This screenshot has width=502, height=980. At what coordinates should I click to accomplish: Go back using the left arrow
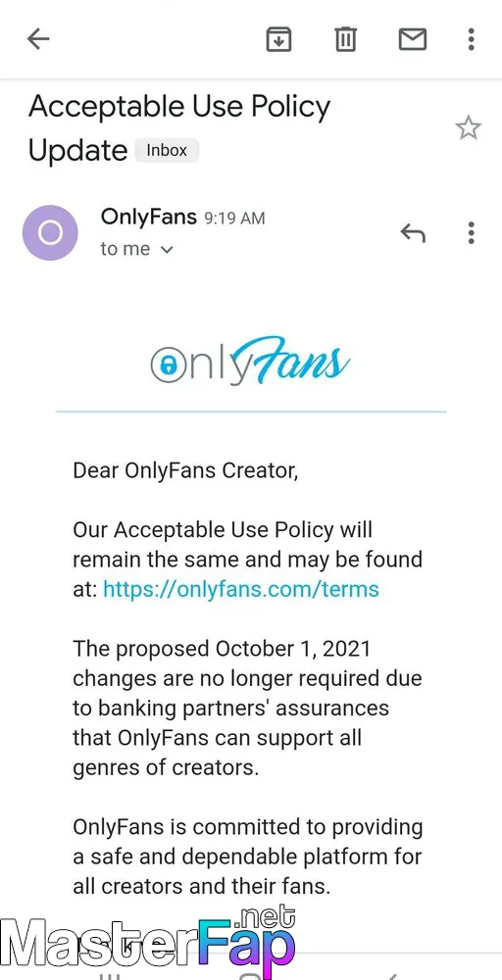(38, 39)
